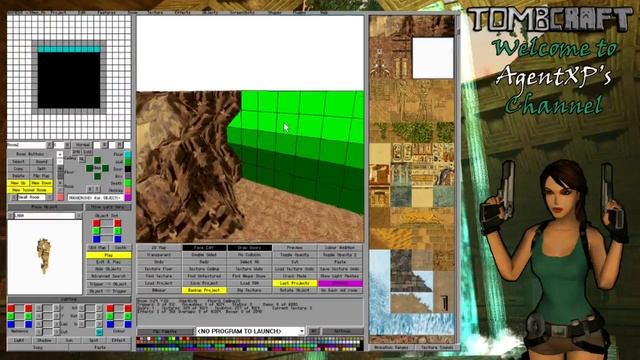Click the Shadow button in Lighting panel
Screen dimensions: 640x360
[44, 340]
